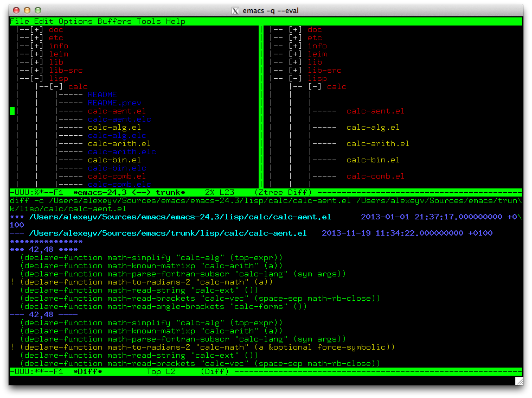The width and height of the screenshot is (532, 398).
Task: Click the window resize grip corner
Action: pos(519,381)
